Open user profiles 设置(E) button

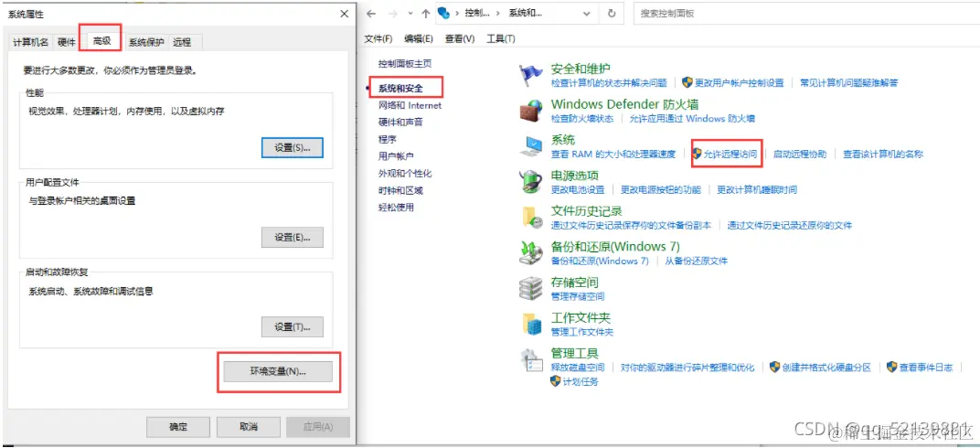coord(292,237)
